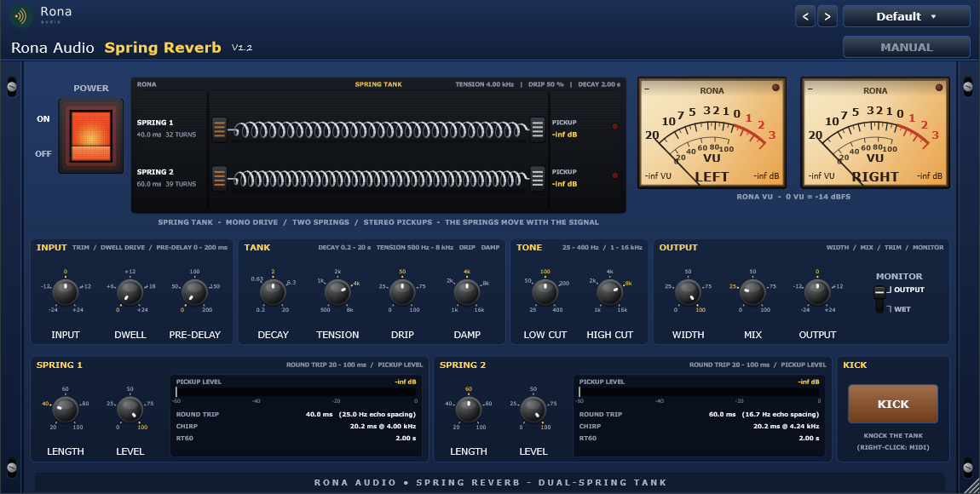Click 'RONA VU - 0 VU = -14 dBFS' text

click(x=793, y=197)
